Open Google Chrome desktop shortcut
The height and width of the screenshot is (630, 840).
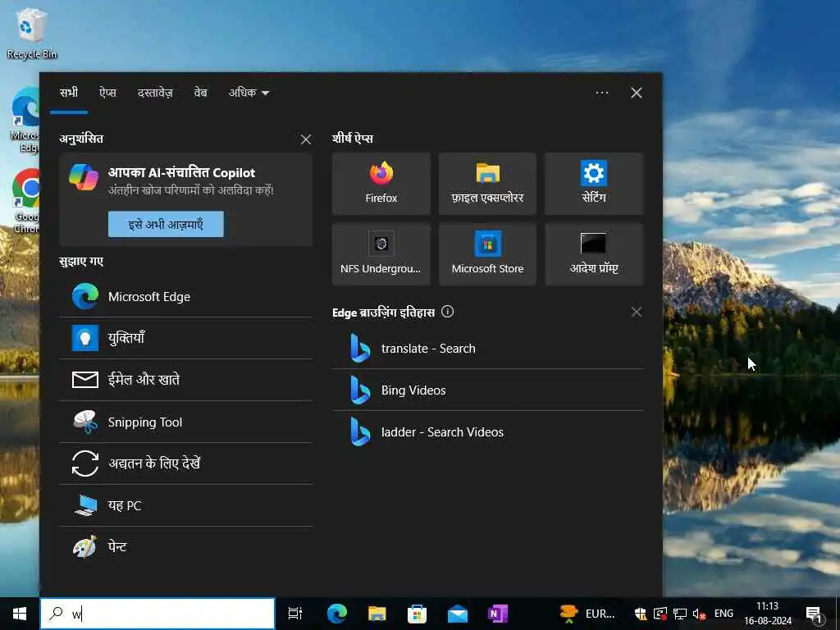(25, 201)
